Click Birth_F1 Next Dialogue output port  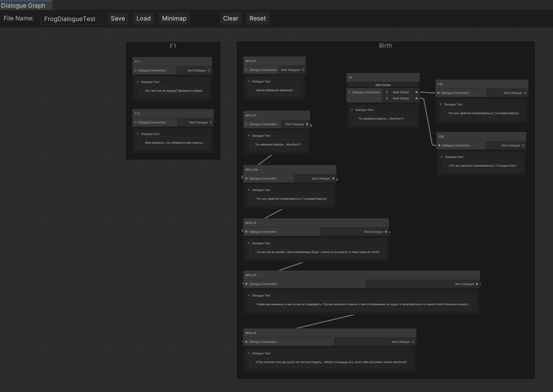pos(303,70)
